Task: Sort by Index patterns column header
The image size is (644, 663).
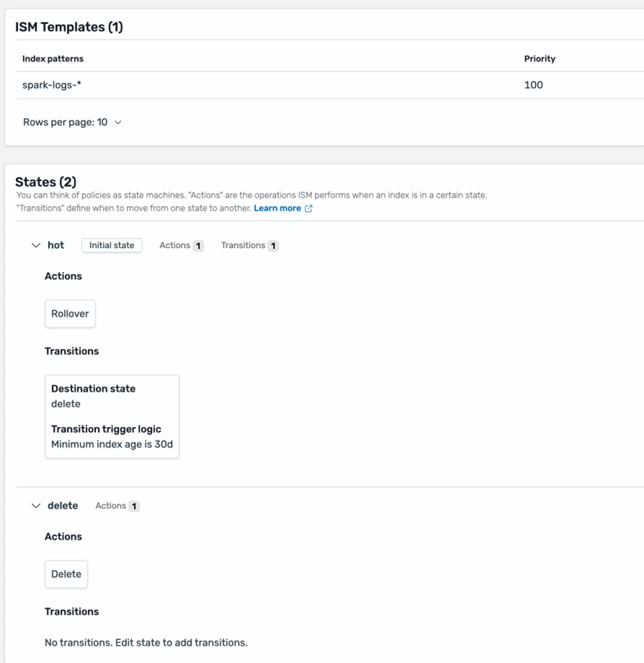Action: point(53,59)
